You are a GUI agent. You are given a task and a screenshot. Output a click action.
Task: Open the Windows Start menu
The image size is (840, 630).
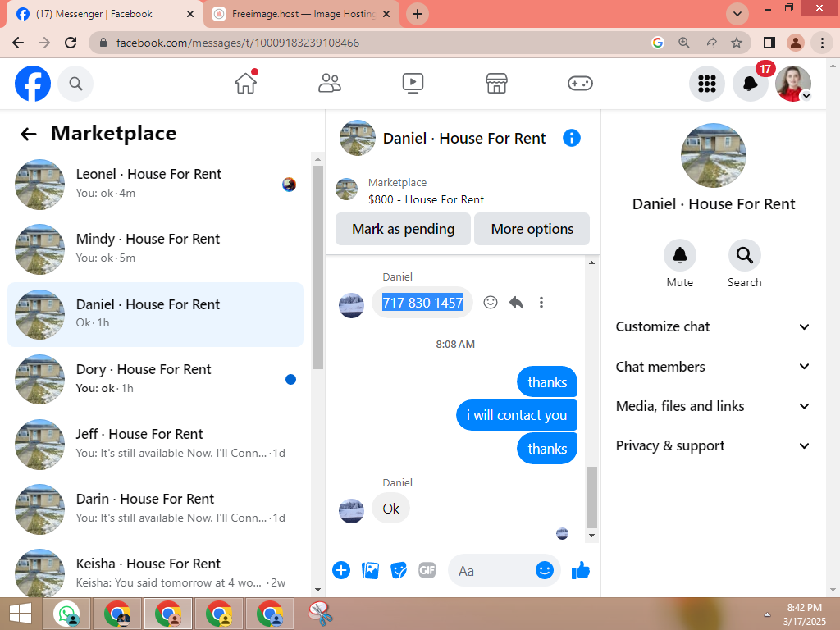coord(21,614)
